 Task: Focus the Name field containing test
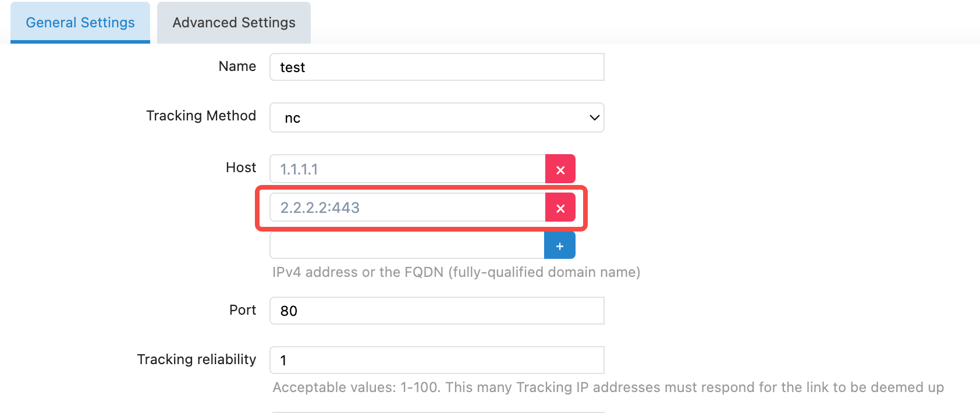click(x=436, y=67)
